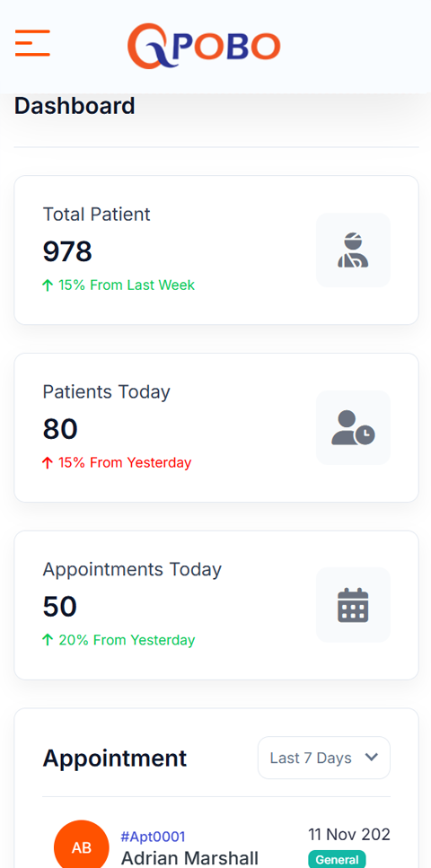This screenshot has height=868, width=431.
Task: Click the 11 Nov appointment date
Action: pos(349,834)
